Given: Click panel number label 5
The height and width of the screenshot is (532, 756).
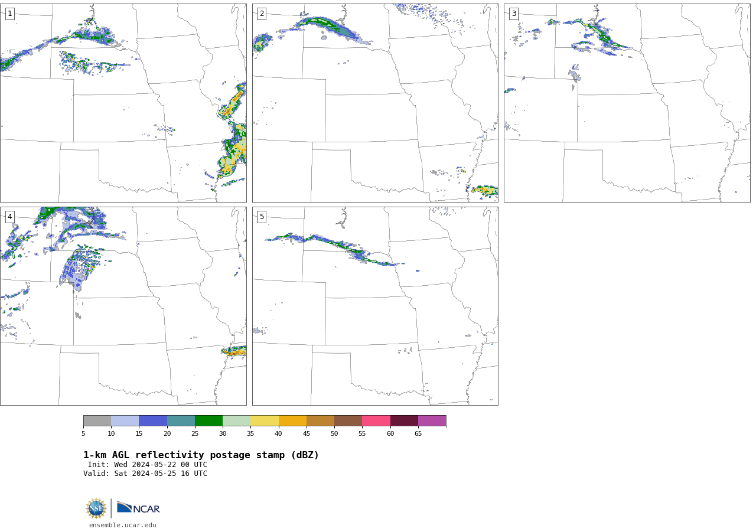Looking at the screenshot, I should 262,217.
